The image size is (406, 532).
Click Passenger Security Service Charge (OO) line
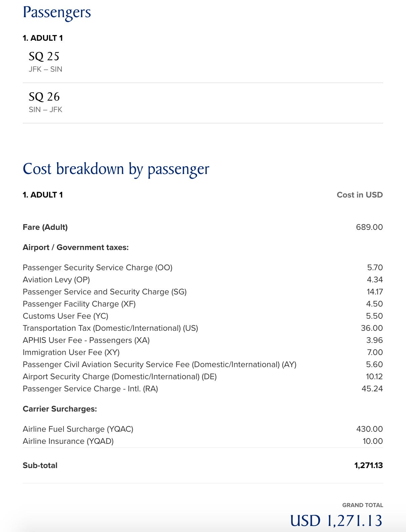tap(203, 268)
